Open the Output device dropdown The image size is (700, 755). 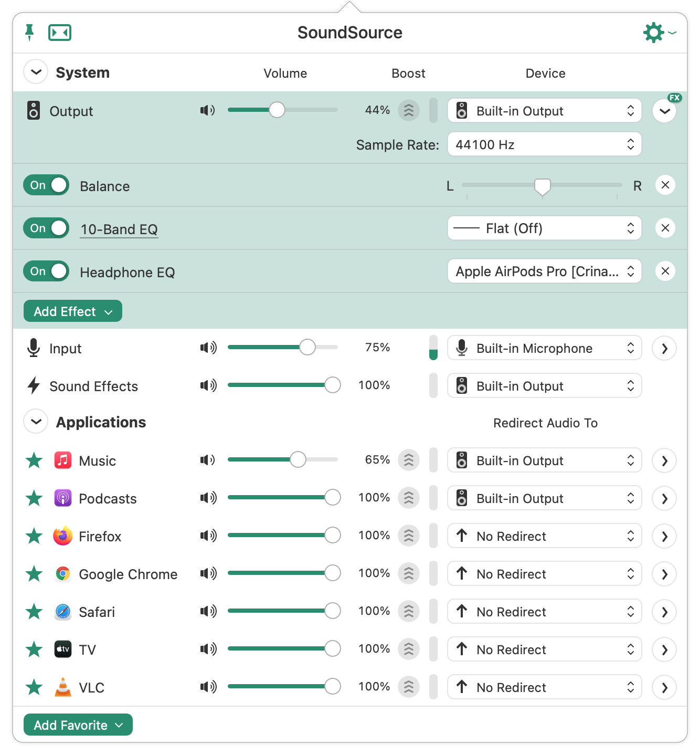[x=545, y=111]
